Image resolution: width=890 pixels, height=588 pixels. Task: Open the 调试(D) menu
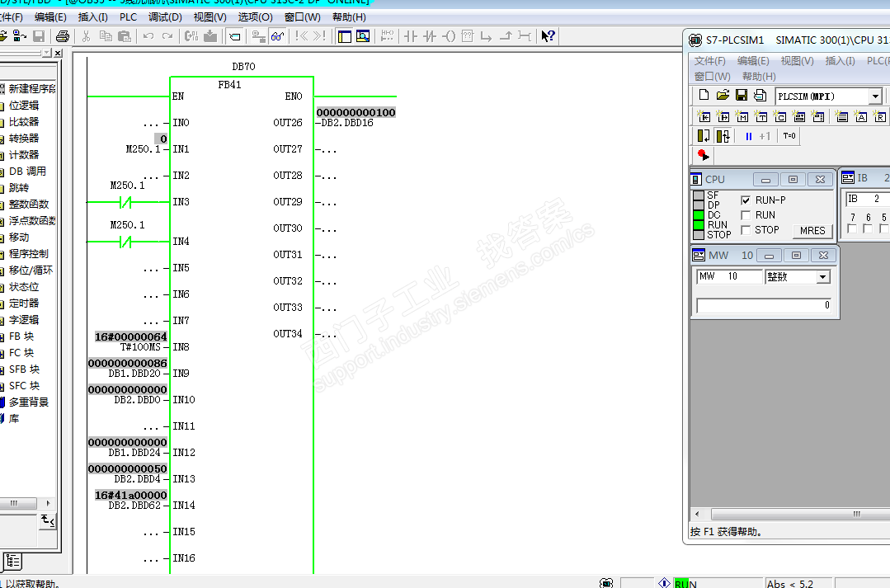pyautogui.click(x=165, y=17)
